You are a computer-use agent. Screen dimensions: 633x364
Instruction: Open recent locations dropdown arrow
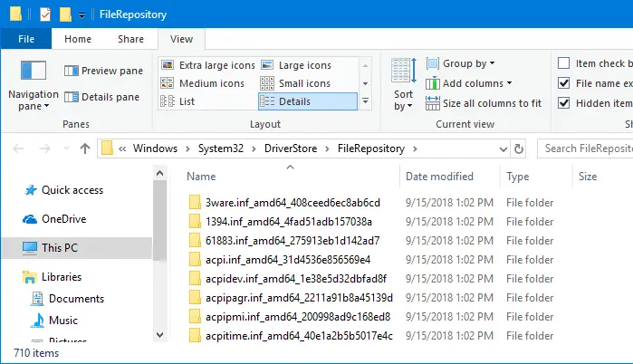pyautogui.click(x=67, y=148)
